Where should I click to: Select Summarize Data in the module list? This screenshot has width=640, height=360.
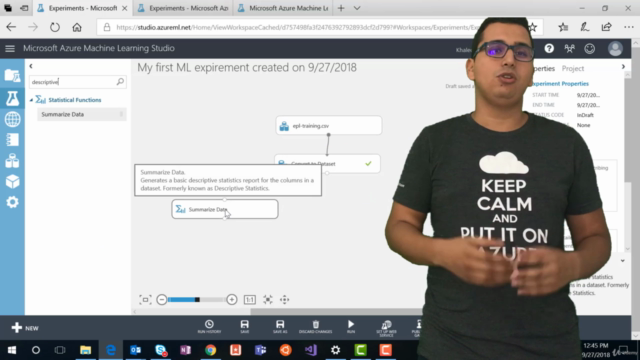pyautogui.click(x=81, y=115)
